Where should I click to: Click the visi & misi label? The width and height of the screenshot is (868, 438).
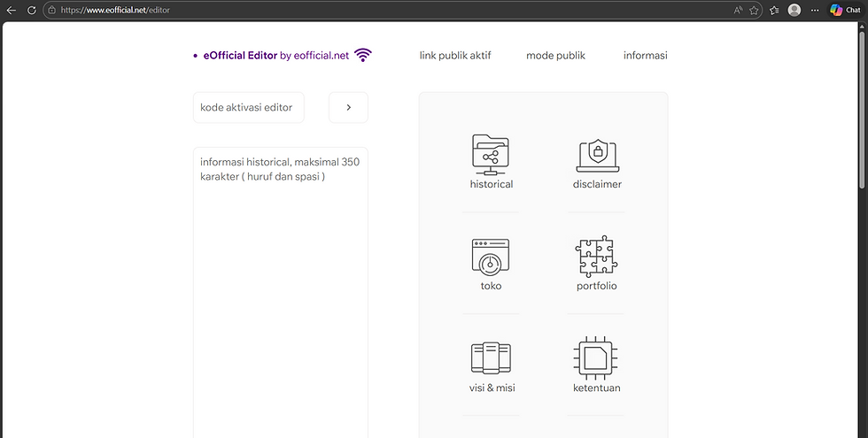492,388
